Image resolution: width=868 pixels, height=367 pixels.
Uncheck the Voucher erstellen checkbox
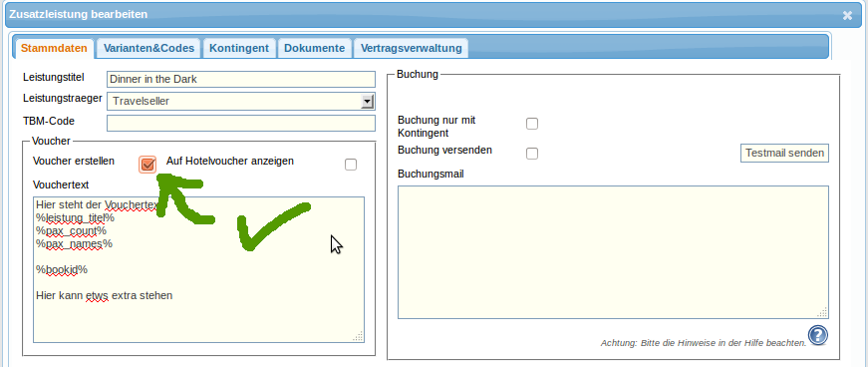coord(147,165)
